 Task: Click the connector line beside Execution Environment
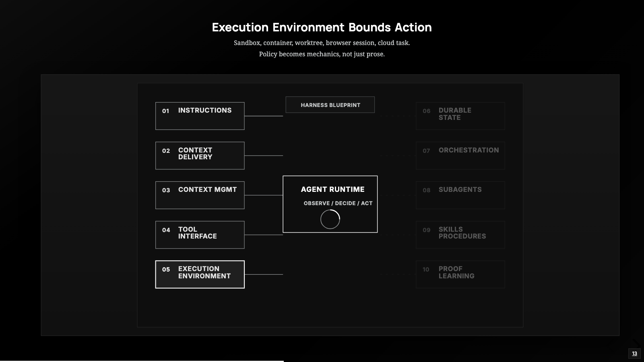[x=264, y=274]
